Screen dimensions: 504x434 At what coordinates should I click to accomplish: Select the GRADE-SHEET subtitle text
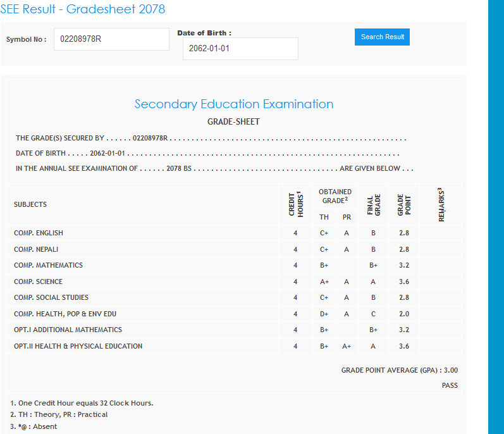233,121
